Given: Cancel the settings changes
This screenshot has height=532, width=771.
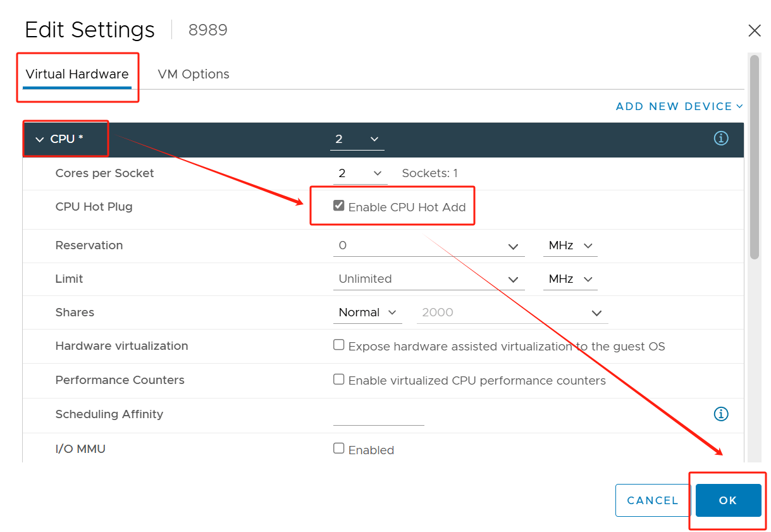Looking at the screenshot, I should click(652, 500).
